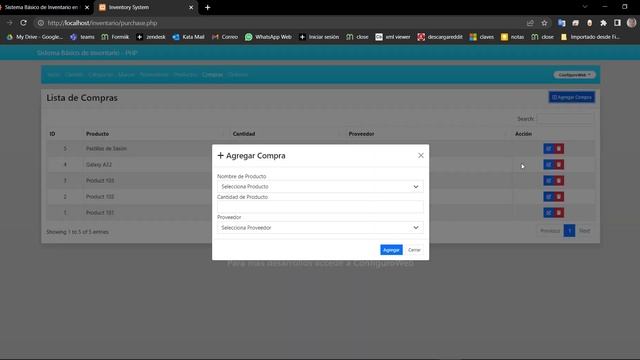Open the Importado desde Fi... bookmark folder
Viewport: 640px width, 360px height.
[x=590, y=37]
